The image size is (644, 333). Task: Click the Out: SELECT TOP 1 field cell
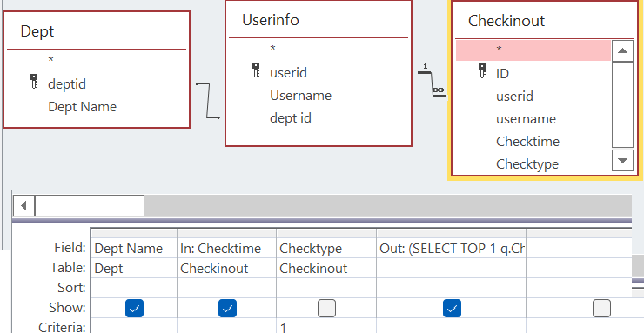coord(452,248)
